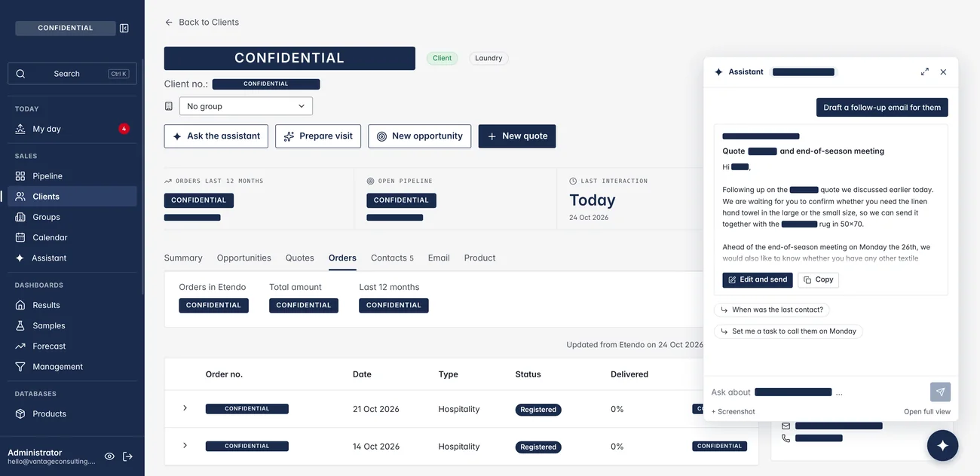
Task: Open full view of assistant
Action: pyautogui.click(x=927, y=412)
